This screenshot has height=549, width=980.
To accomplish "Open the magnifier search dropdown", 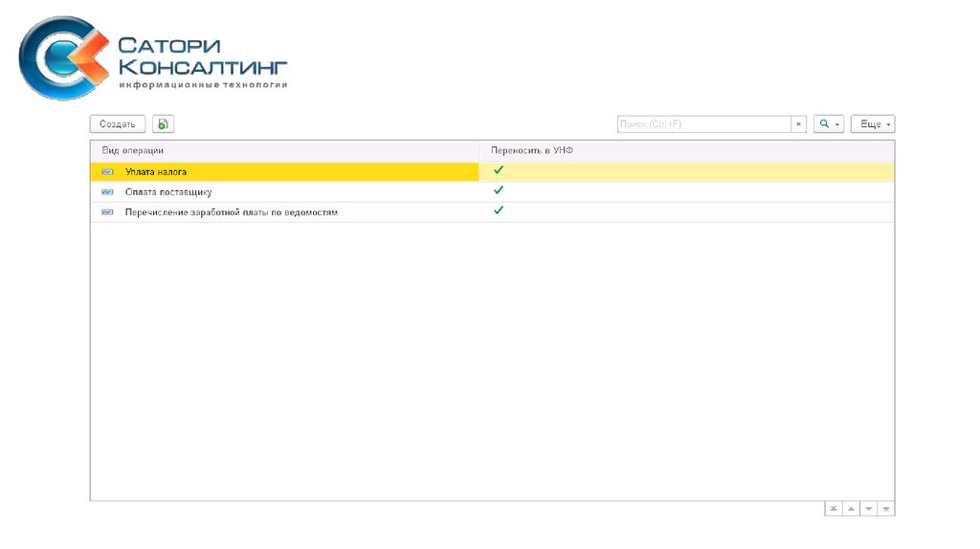I will click(x=829, y=124).
